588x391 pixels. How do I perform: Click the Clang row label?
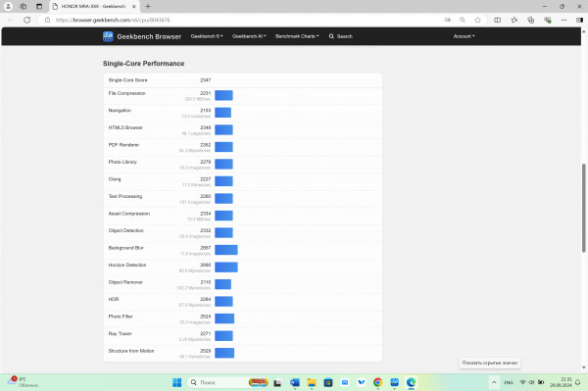[115, 179]
